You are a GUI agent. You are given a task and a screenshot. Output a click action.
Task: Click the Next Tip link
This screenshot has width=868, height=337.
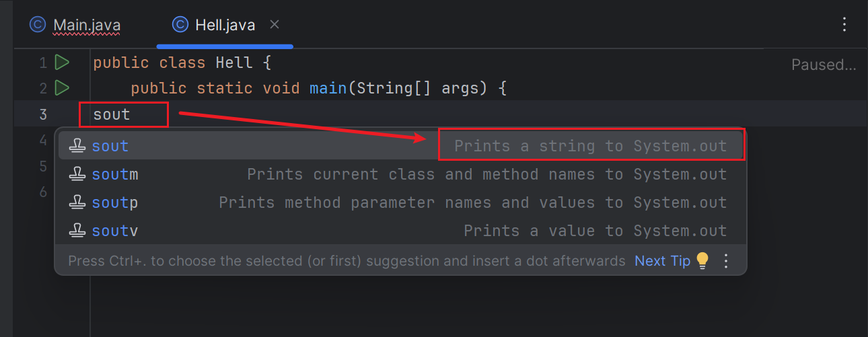[x=662, y=261]
